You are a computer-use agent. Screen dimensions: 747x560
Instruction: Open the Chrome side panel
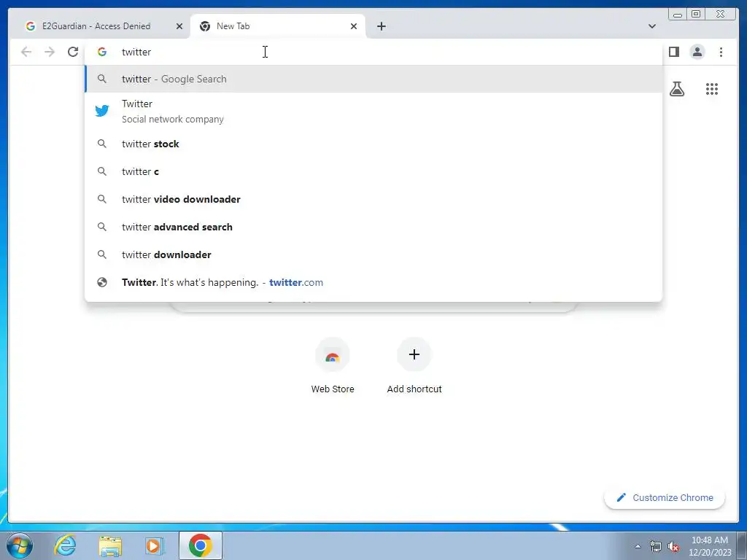673,52
